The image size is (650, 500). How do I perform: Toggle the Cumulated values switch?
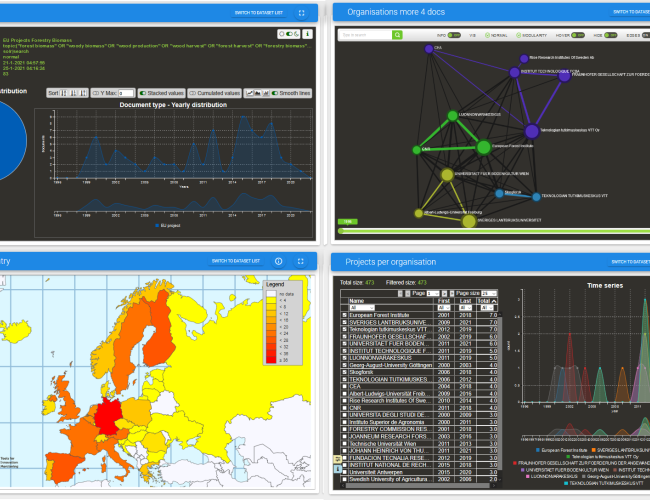(x=193, y=93)
